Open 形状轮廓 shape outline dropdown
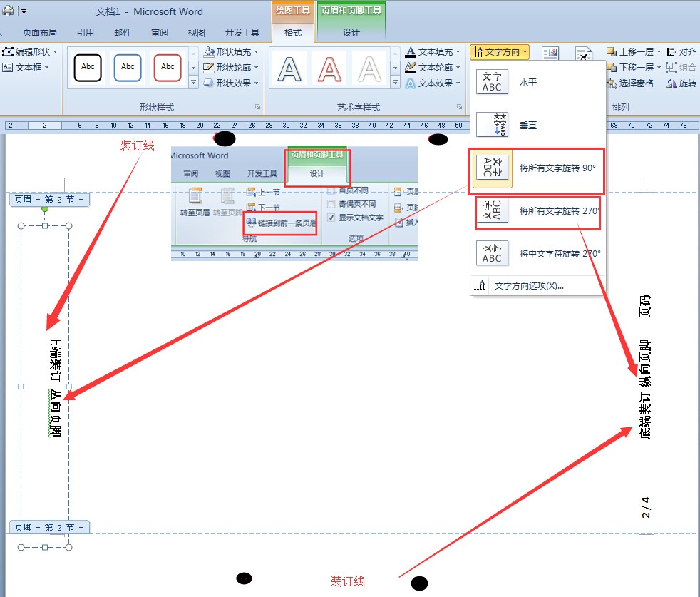The width and height of the screenshot is (700, 597). [231, 68]
